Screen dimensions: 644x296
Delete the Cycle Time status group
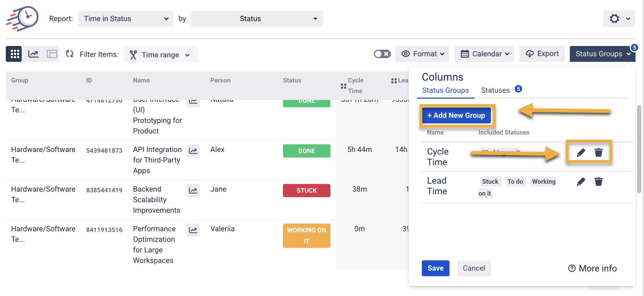(598, 152)
